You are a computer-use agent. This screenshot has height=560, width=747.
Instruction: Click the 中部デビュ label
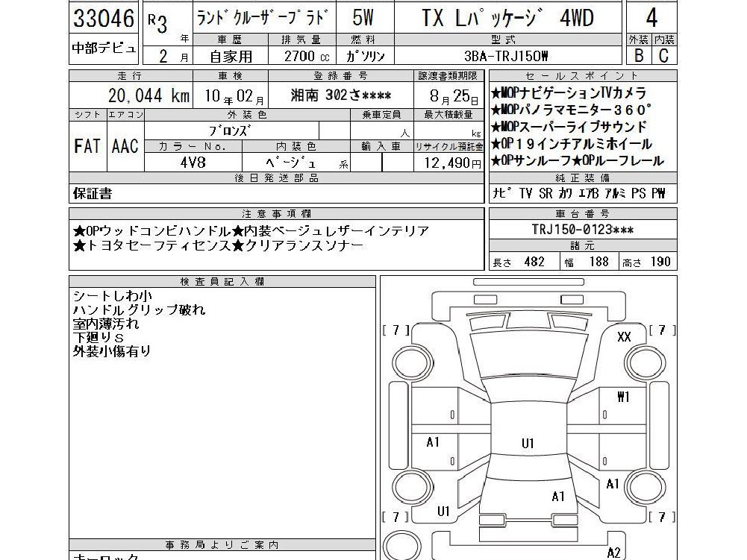pos(104,48)
